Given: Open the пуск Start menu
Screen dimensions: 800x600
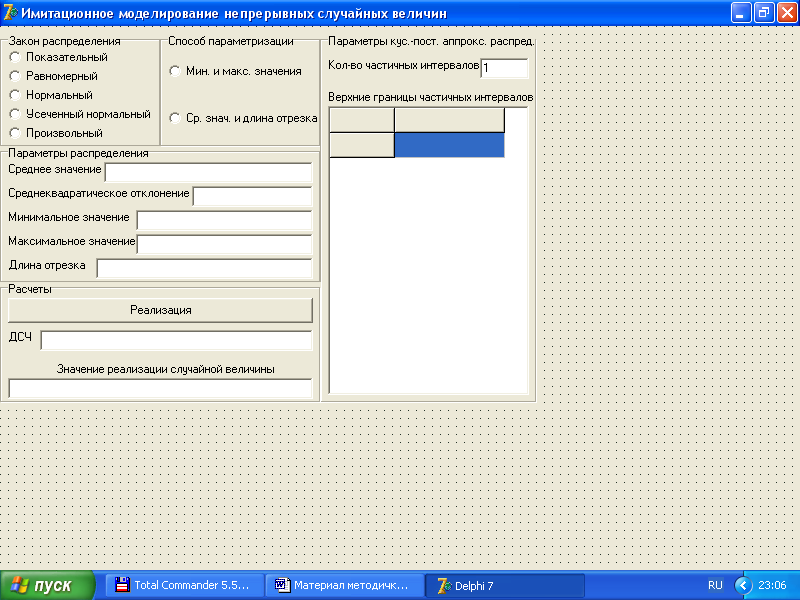Looking at the screenshot, I should click(47, 585).
